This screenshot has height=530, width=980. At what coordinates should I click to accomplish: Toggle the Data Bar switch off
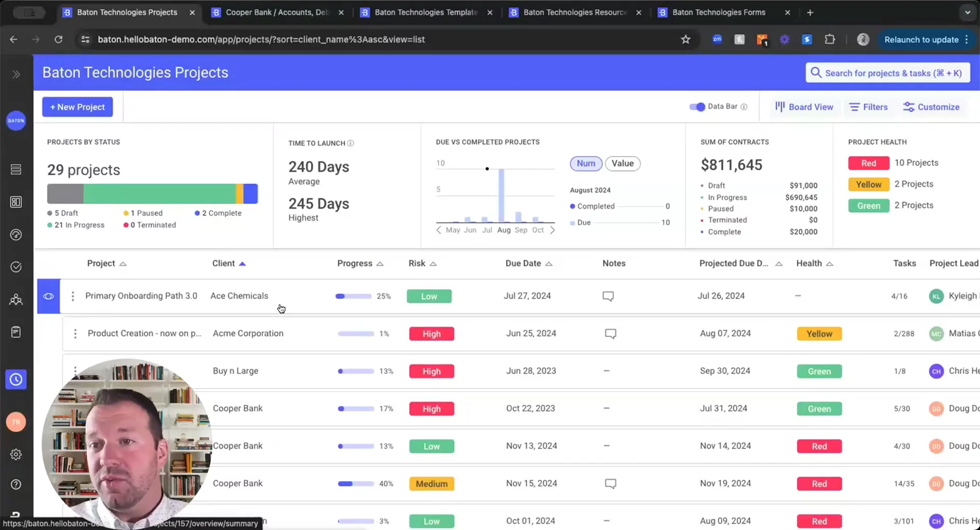pos(697,107)
